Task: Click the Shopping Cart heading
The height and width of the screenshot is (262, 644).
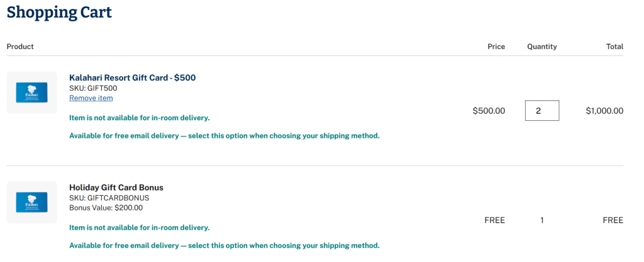Action: (x=59, y=12)
